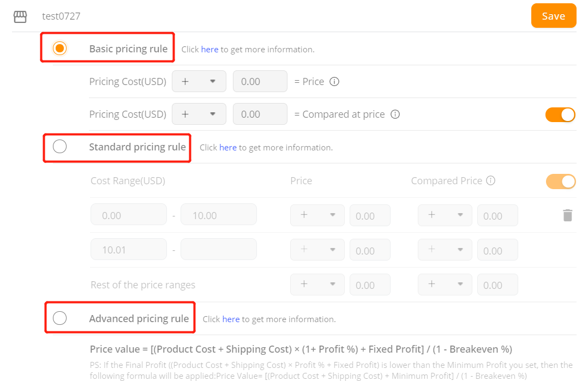Open the 'here' link for Advanced pricing rule

click(x=231, y=319)
